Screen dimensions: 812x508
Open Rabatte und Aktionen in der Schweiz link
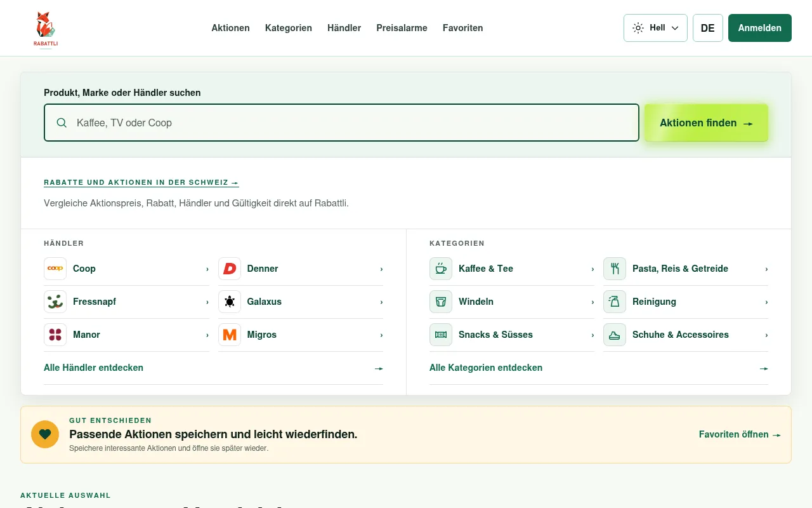click(141, 182)
